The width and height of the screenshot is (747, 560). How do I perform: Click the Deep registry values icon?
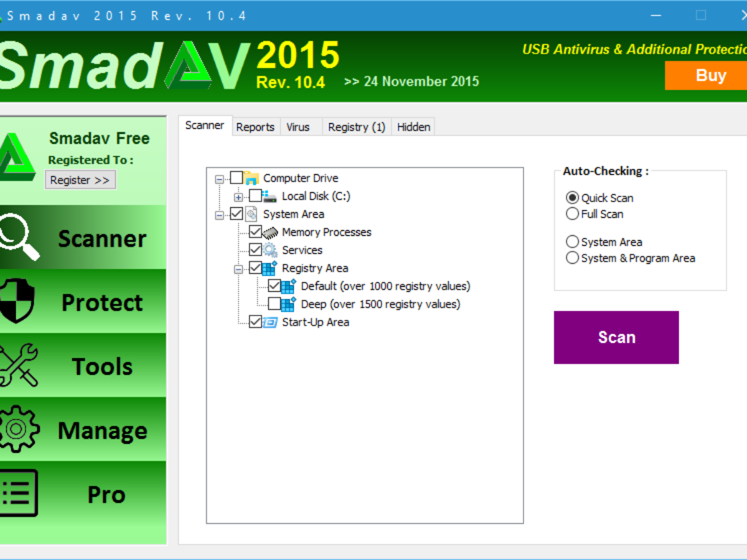[288, 304]
